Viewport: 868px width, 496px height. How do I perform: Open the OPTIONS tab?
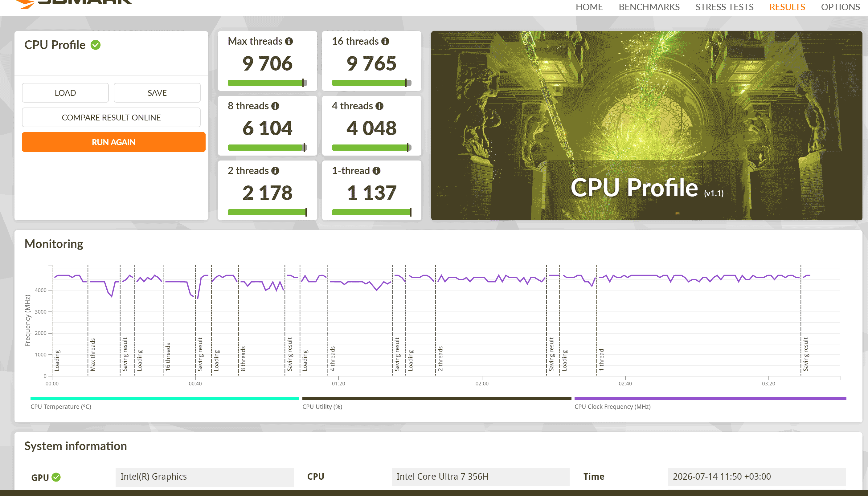(x=840, y=7)
